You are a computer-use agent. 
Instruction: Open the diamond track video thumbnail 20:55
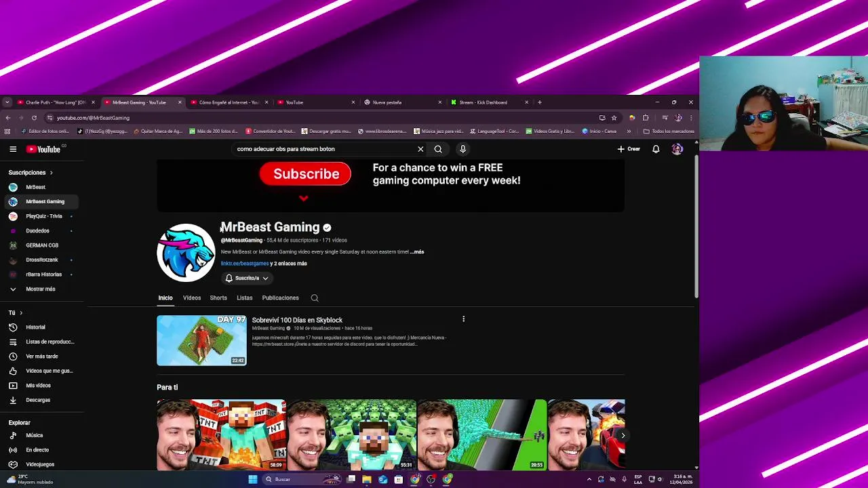coord(481,434)
